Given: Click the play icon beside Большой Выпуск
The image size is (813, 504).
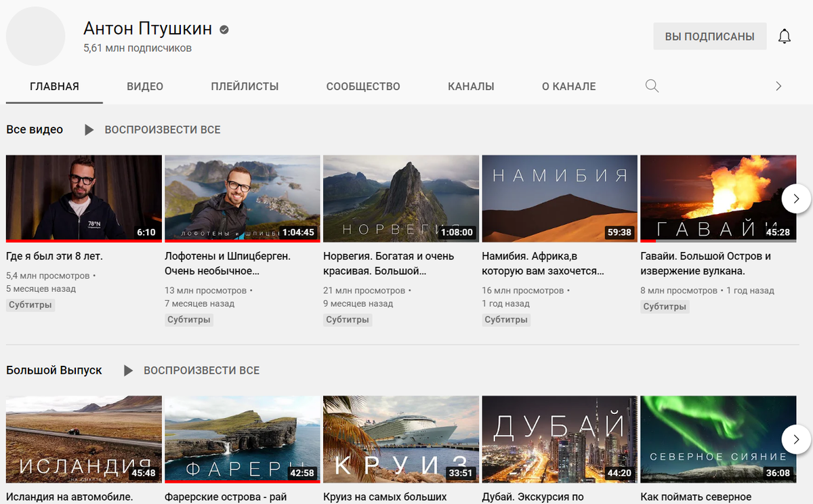Looking at the screenshot, I should [x=127, y=371].
